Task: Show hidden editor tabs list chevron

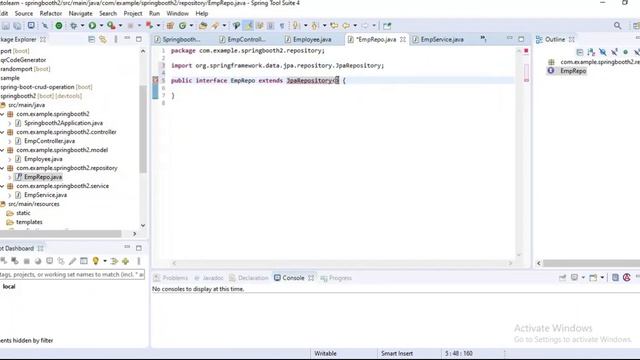Action: (x=483, y=38)
